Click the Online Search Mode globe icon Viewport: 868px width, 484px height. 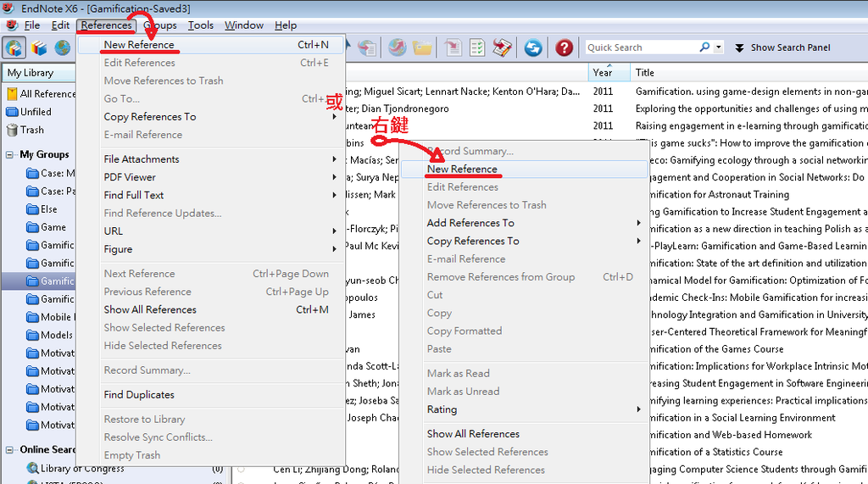pos(63,48)
